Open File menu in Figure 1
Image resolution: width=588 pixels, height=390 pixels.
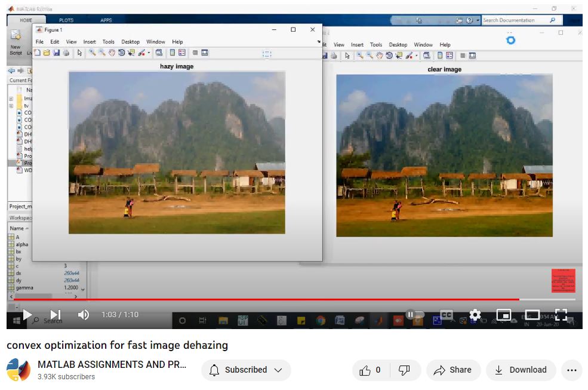coord(39,42)
